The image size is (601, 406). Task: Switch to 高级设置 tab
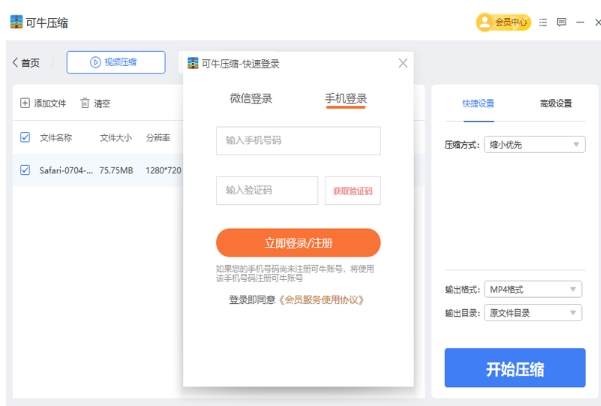tap(555, 103)
